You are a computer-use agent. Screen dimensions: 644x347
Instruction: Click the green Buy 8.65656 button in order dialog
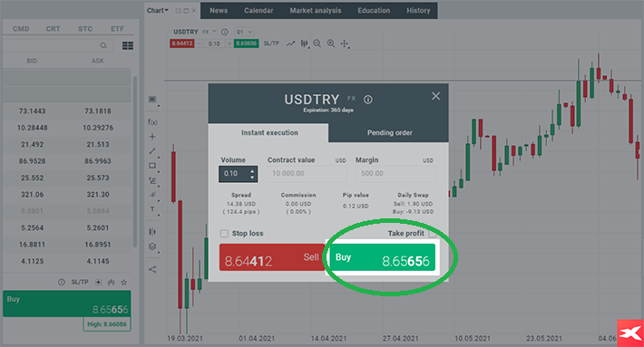click(383, 257)
